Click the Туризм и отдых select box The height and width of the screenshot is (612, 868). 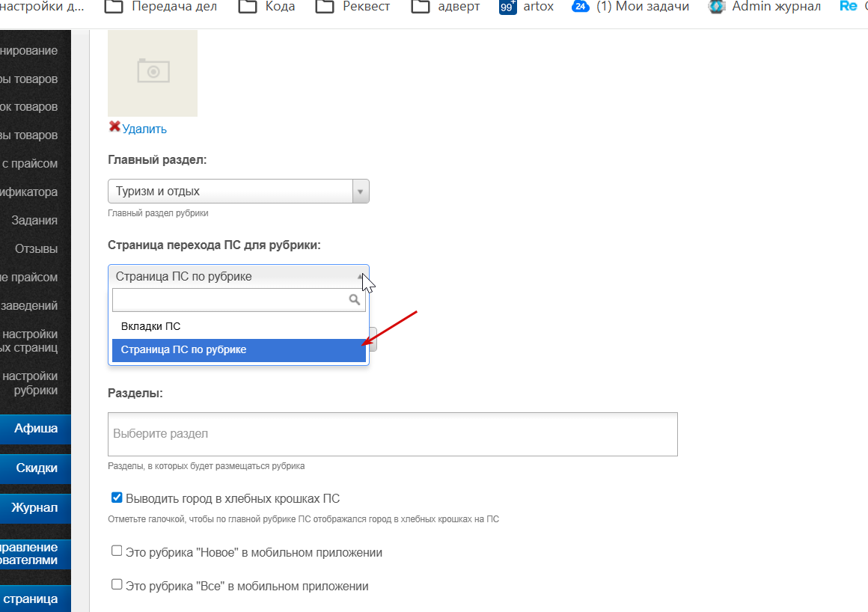[x=239, y=192]
